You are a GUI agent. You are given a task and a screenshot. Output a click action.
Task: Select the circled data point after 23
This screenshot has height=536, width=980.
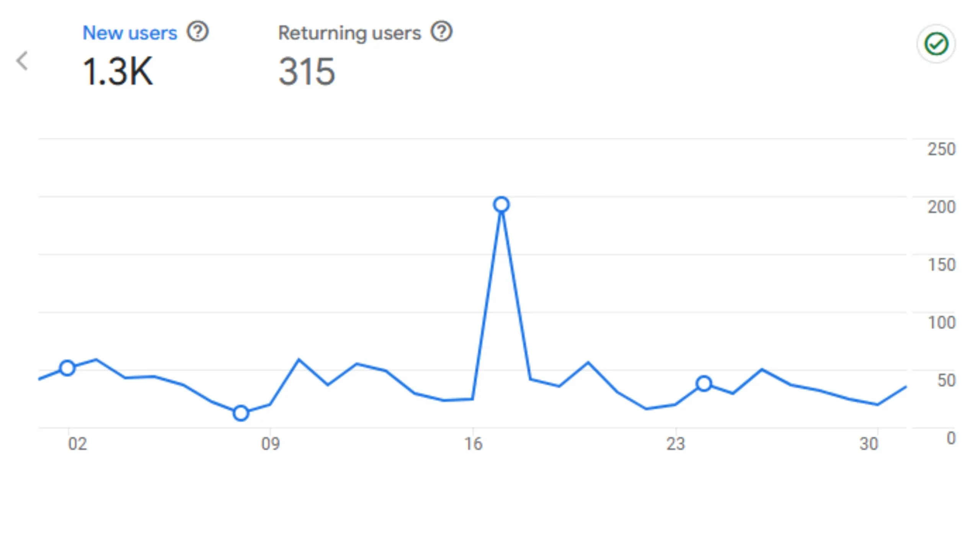point(704,383)
